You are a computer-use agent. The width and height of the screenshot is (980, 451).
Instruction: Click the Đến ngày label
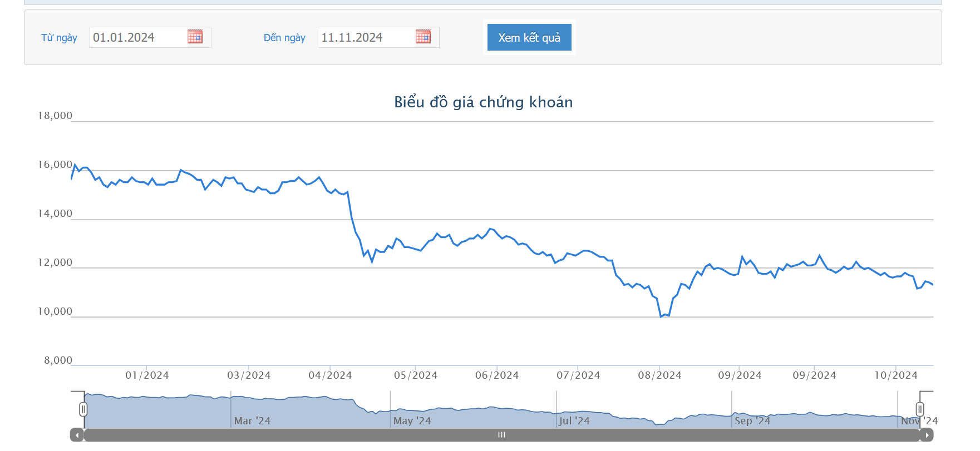(284, 38)
